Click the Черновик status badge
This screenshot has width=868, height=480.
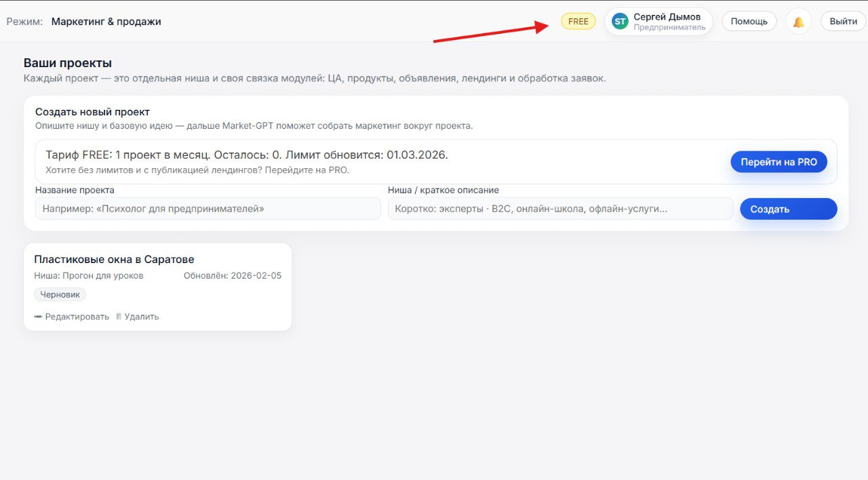(60, 294)
